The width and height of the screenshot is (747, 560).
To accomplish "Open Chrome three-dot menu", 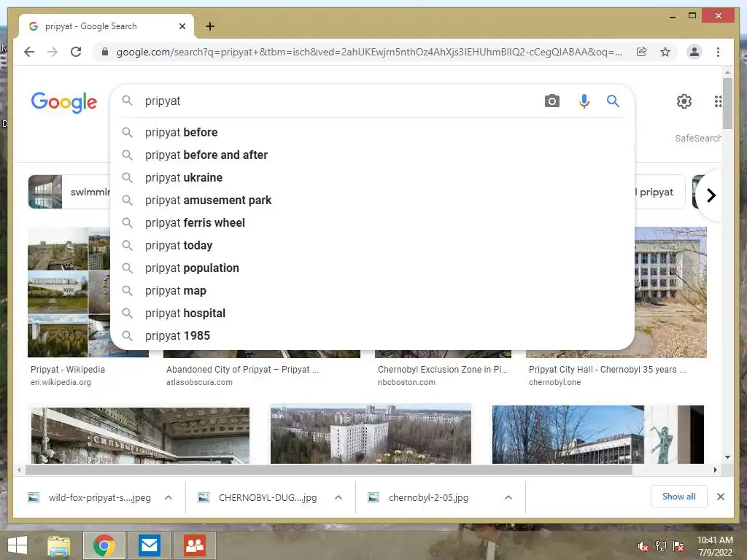I will (718, 52).
